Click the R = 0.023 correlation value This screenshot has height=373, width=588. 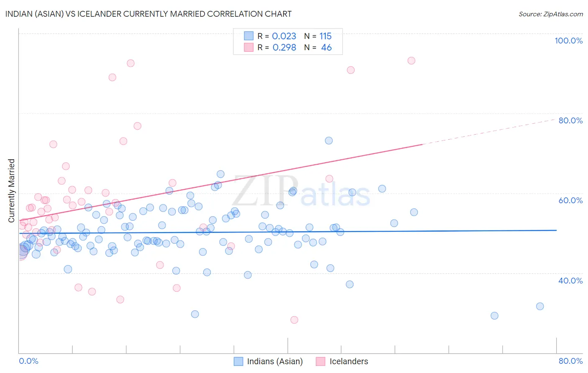277,36
